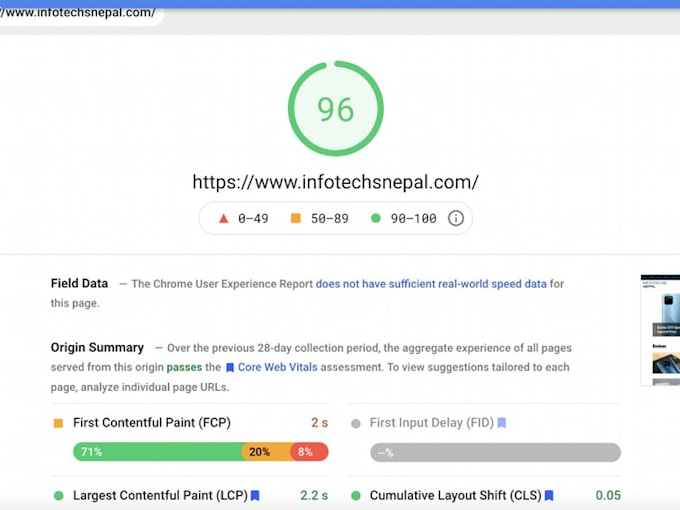Screen dimensions: 680x510
Task: Click the green 71% segment of FCP bar
Action: (x=157, y=451)
